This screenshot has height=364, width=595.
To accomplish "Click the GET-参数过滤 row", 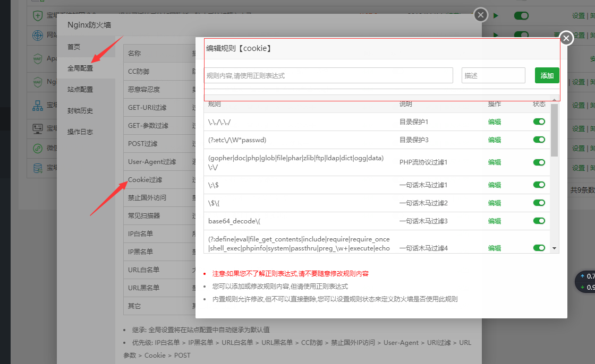I will (159, 126).
